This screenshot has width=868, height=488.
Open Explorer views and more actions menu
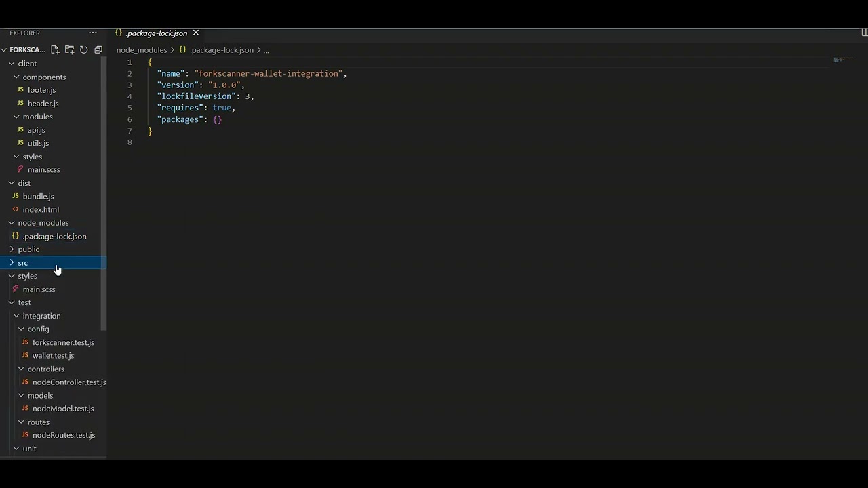coord(93,33)
